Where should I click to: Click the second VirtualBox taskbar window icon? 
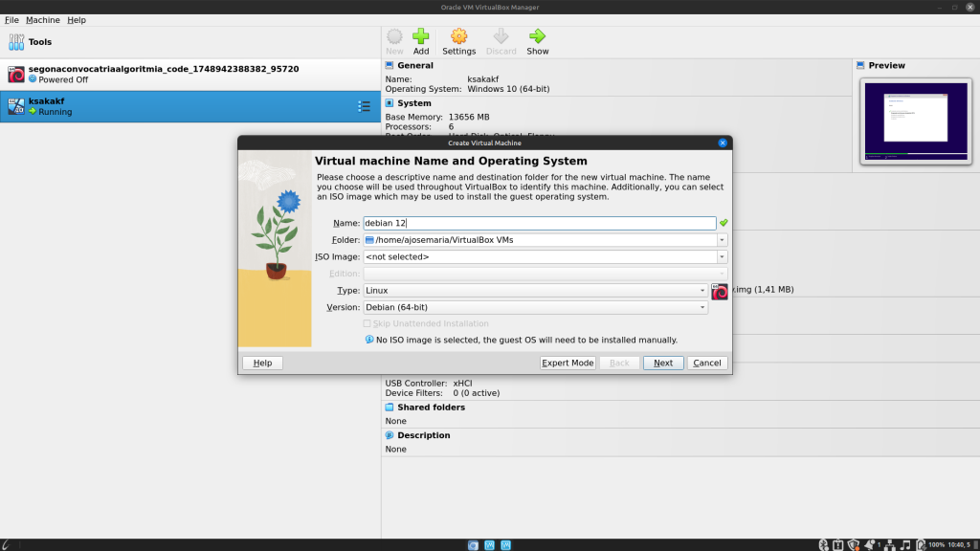(505, 545)
